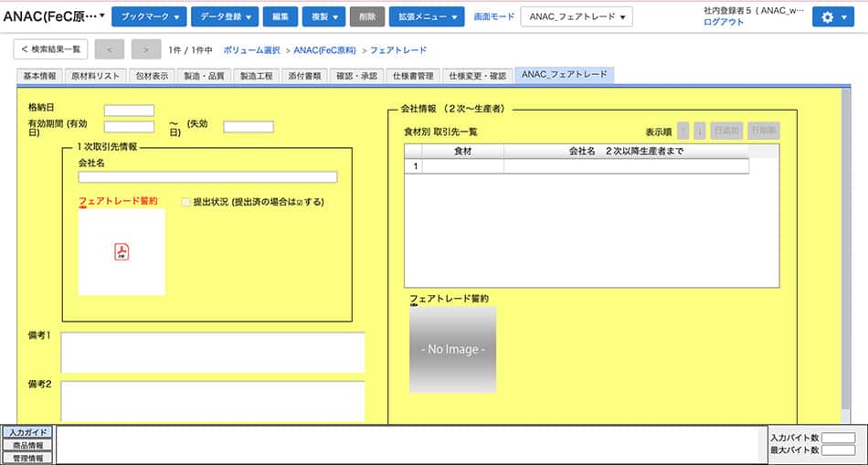Click the PDF icon under フェアトレード誓約
Screen dimensions: 868x465
(122, 252)
